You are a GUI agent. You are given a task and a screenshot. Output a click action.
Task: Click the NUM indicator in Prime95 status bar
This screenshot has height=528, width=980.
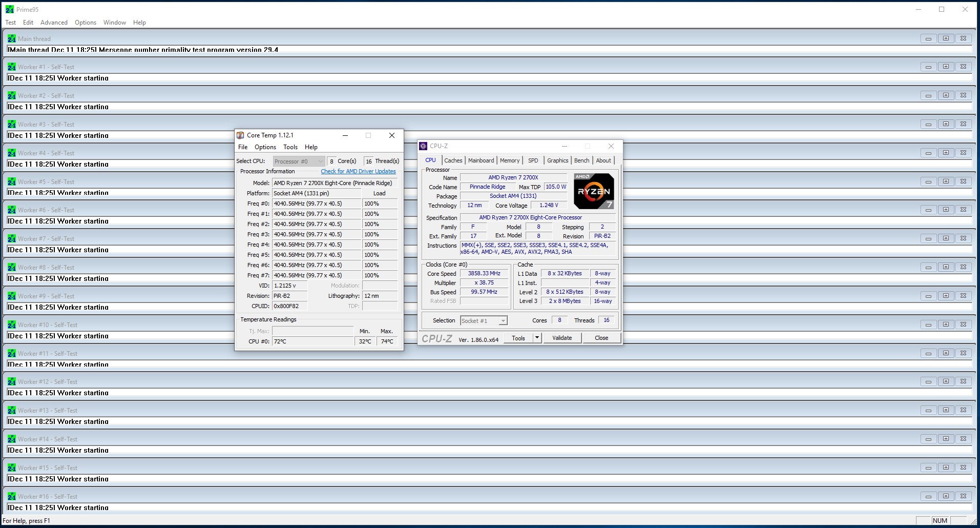coord(940,521)
